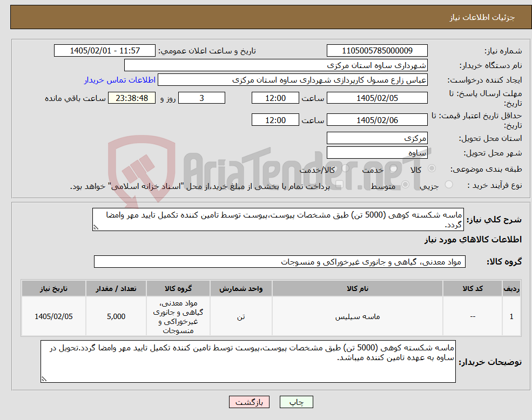Click the announcement date-time field 1405/02/01

pos(104,51)
